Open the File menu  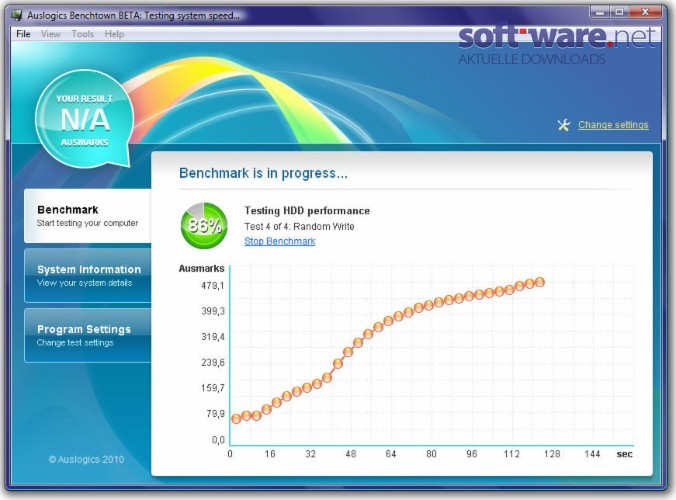pos(23,34)
